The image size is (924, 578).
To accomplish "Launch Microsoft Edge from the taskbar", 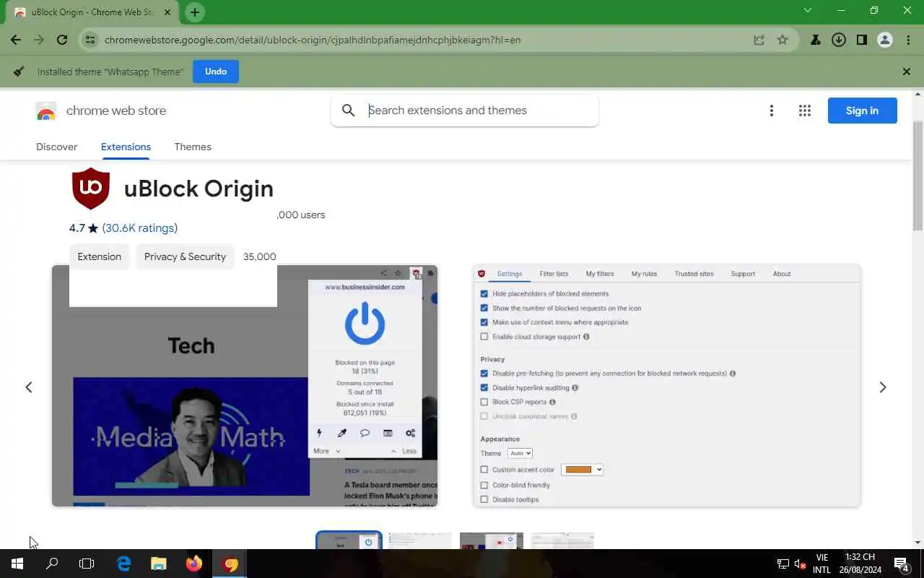I will [x=124, y=564].
